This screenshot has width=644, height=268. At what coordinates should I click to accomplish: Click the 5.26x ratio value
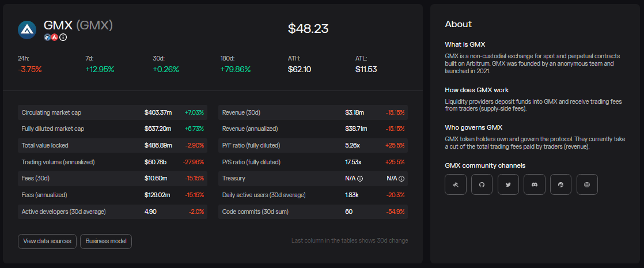353,145
